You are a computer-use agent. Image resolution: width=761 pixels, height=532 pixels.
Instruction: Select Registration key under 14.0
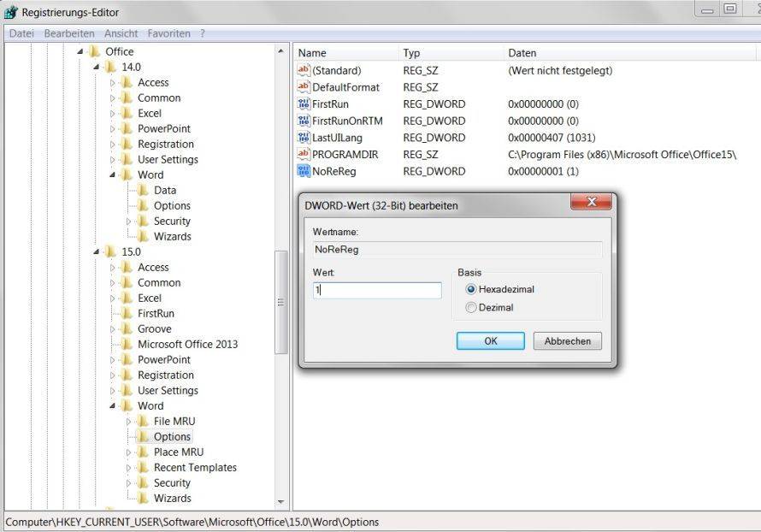[166, 145]
